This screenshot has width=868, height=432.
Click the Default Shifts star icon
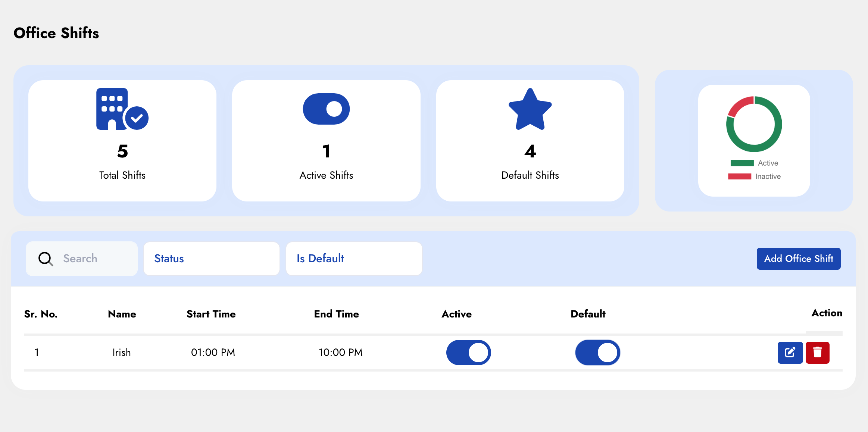pos(530,110)
